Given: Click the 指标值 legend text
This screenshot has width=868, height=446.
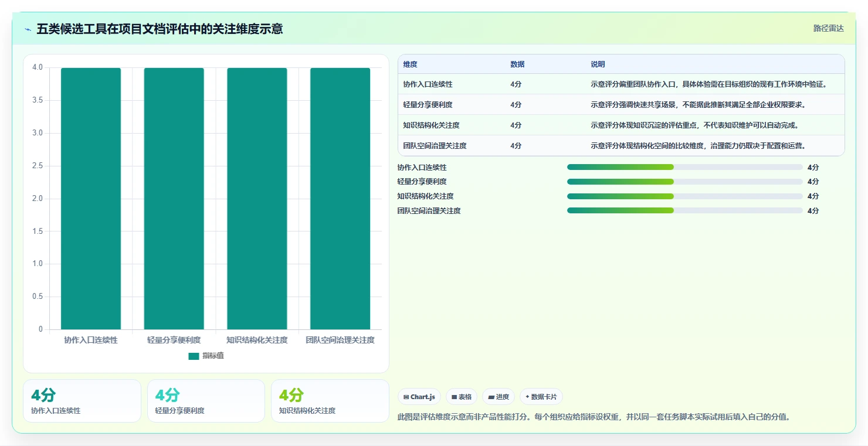Looking at the screenshot, I should [213, 356].
